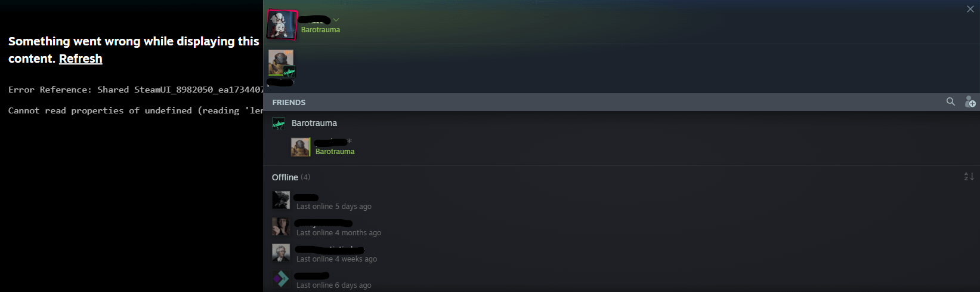This screenshot has height=292, width=980.
Task: Click the Refresh link in the error message
Action: click(x=81, y=59)
